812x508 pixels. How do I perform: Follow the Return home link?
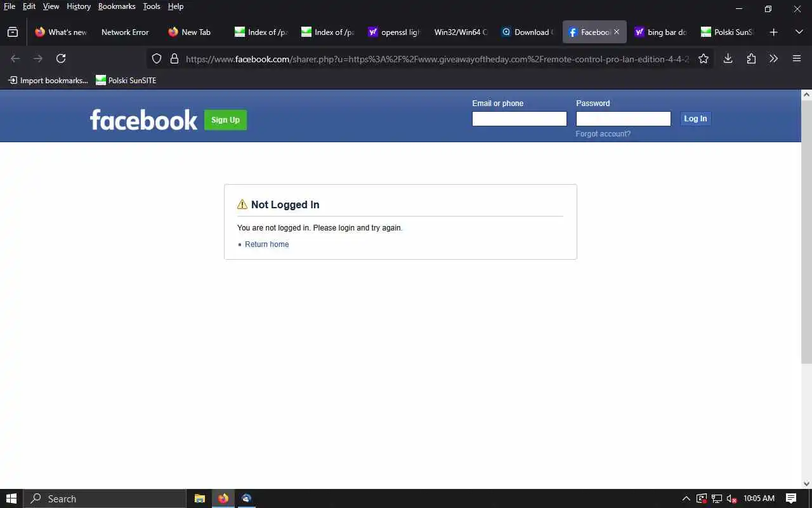[x=266, y=244]
